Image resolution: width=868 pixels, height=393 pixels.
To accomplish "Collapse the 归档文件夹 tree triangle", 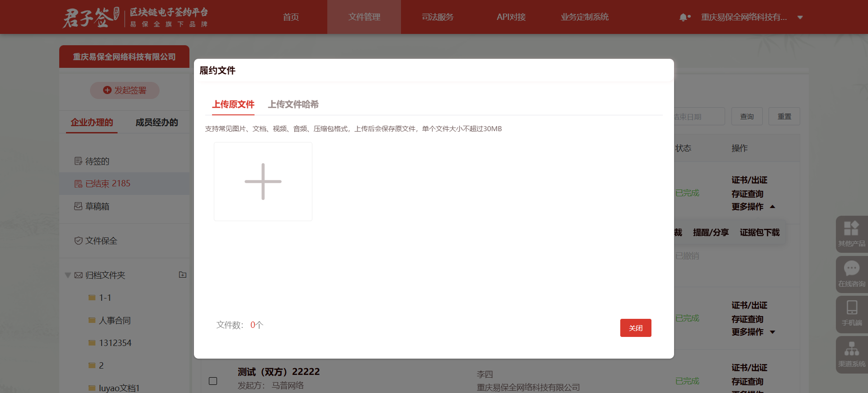I will 68,275.
